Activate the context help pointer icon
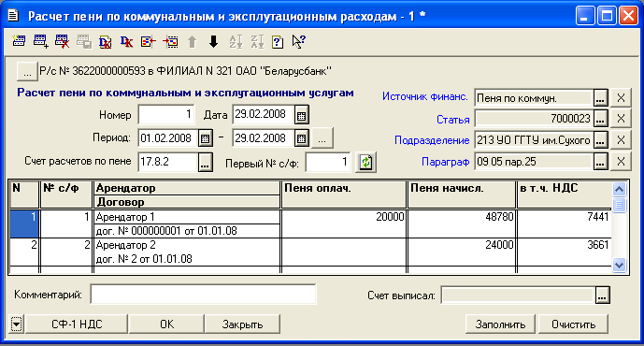This screenshot has height=346, width=644. pos(298,41)
